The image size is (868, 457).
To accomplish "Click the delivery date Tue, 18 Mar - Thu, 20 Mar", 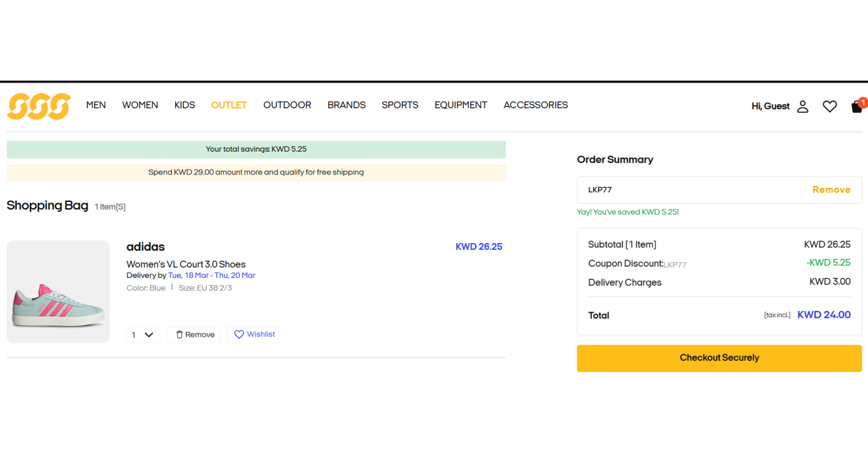I will pyautogui.click(x=212, y=275).
